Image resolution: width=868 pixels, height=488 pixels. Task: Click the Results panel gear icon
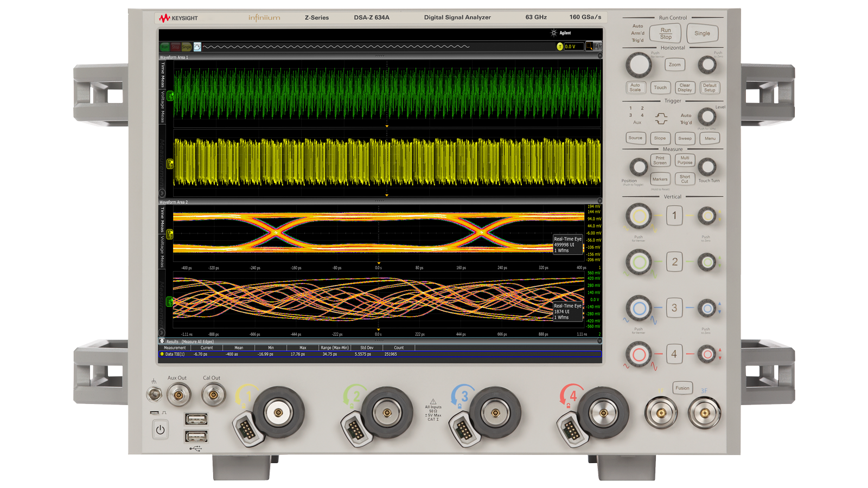(x=162, y=341)
